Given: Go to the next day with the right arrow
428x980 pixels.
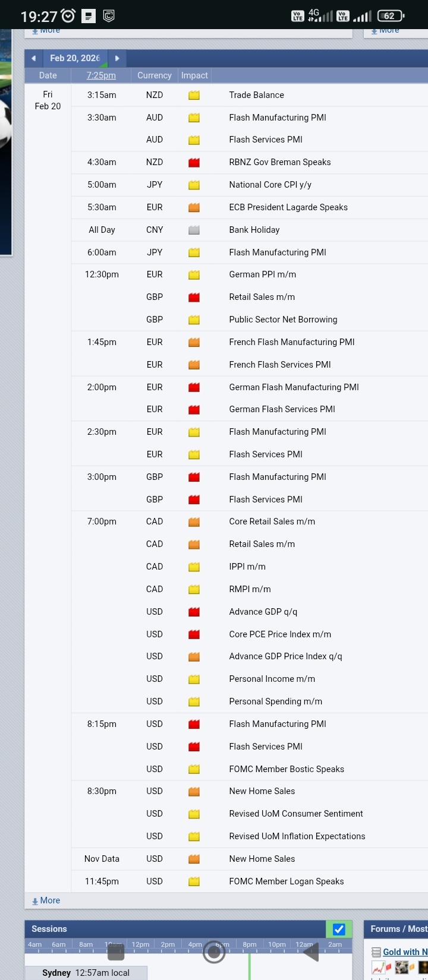Looking at the screenshot, I should (x=117, y=58).
